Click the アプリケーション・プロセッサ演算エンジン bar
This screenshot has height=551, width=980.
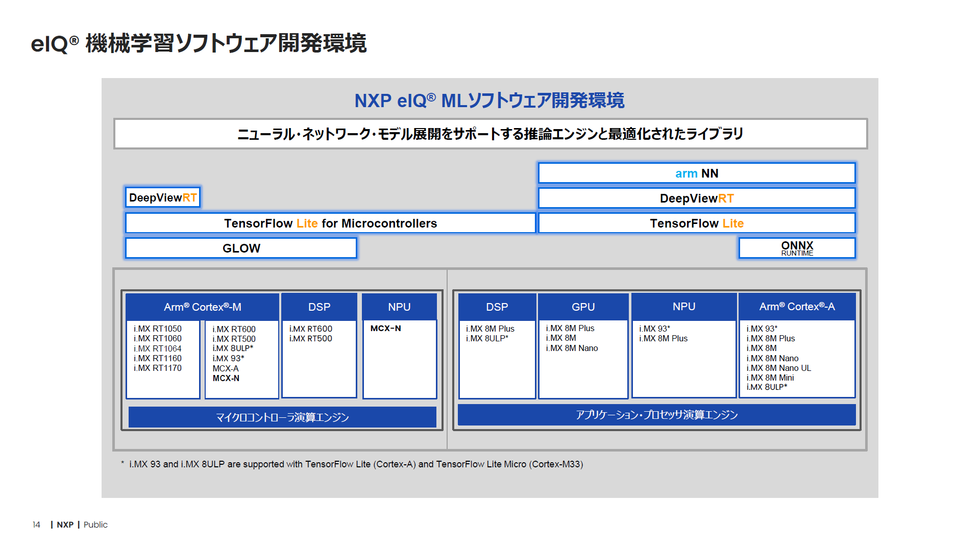click(x=657, y=415)
